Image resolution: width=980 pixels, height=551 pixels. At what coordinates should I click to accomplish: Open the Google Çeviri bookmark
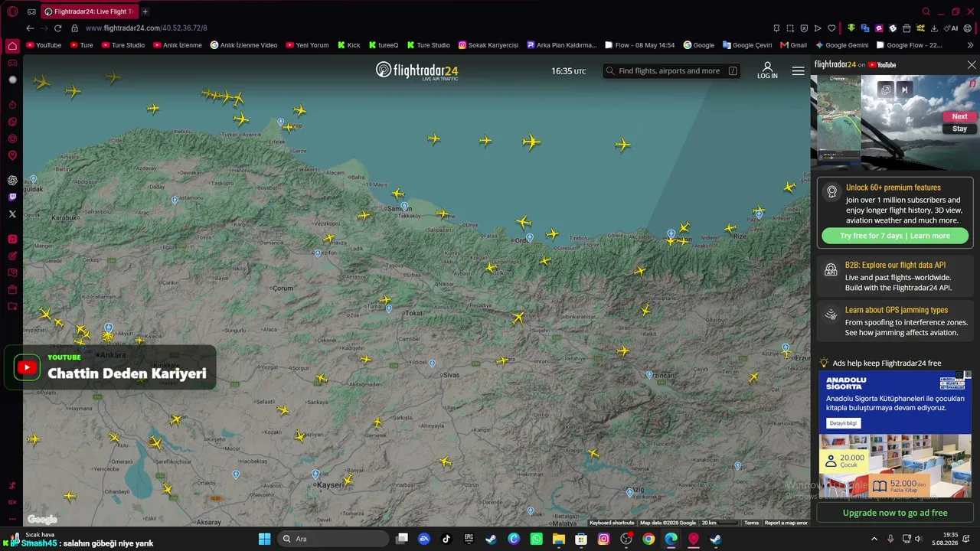pos(747,45)
